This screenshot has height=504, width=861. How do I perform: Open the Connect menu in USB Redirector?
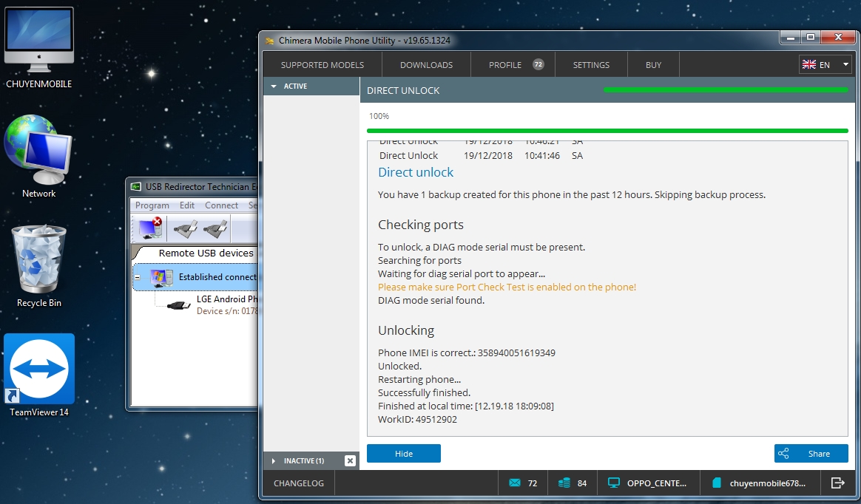point(221,205)
